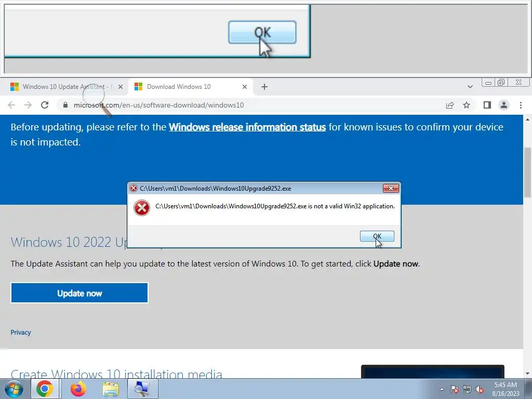This screenshot has width=532, height=399.
Task: Click the address bar URL
Action: [158, 105]
